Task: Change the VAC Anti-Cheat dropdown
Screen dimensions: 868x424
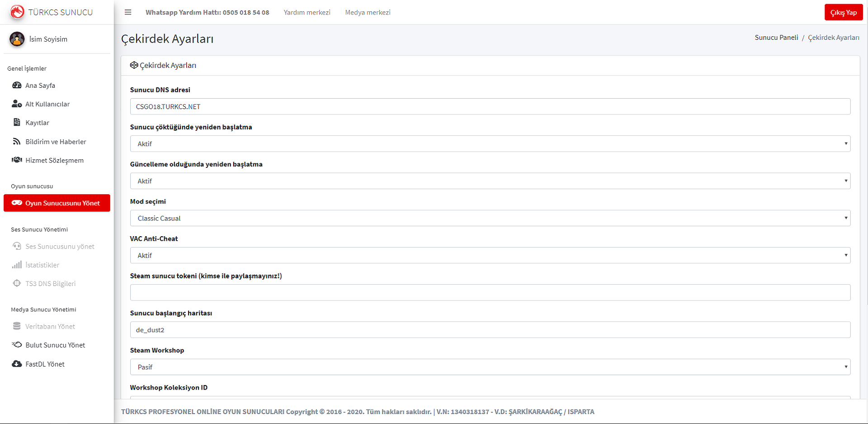Action: (490, 255)
